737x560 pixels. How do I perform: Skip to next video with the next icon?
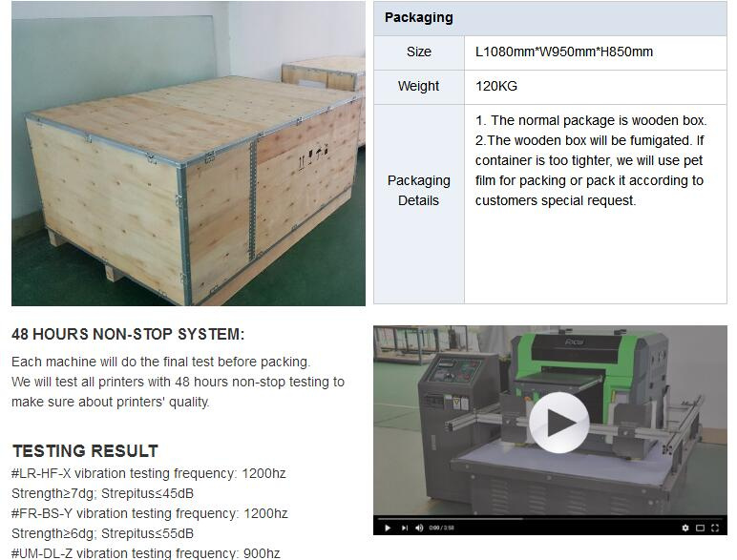pyautogui.click(x=404, y=528)
